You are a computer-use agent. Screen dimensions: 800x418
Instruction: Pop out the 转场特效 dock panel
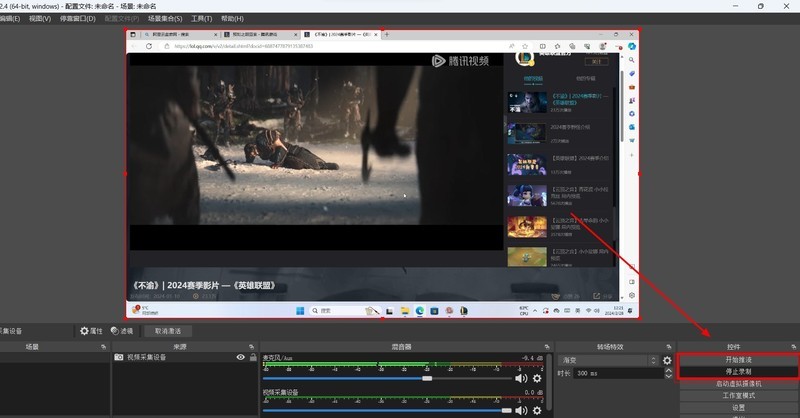669,347
